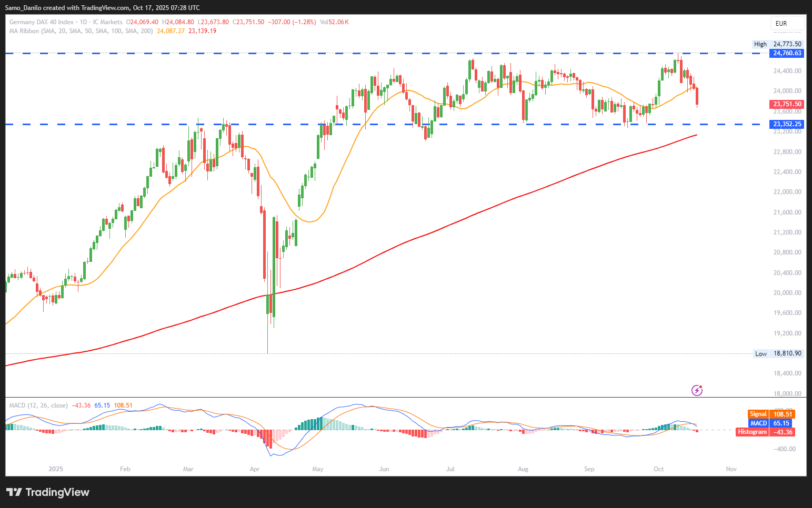Select the lower support line label 23,352.25
812x508 pixels.
pyautogui.click(x=787, y=124)
